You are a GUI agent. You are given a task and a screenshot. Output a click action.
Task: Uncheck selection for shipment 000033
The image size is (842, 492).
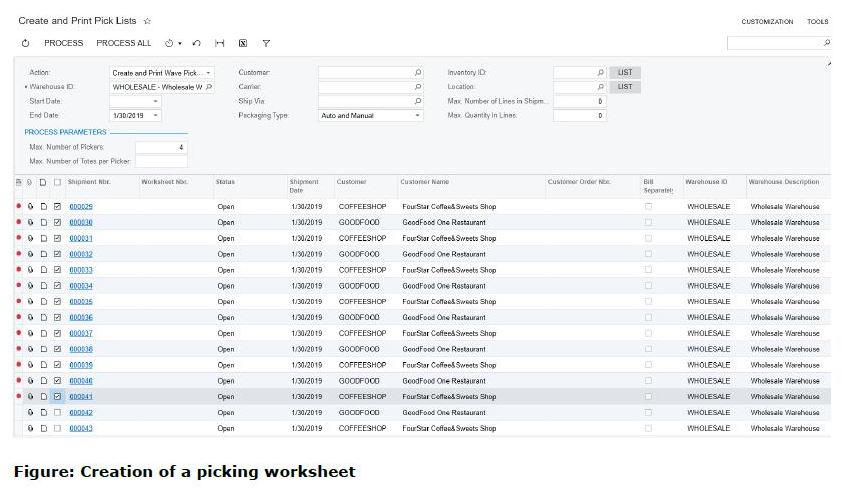[x=57, y=270]
